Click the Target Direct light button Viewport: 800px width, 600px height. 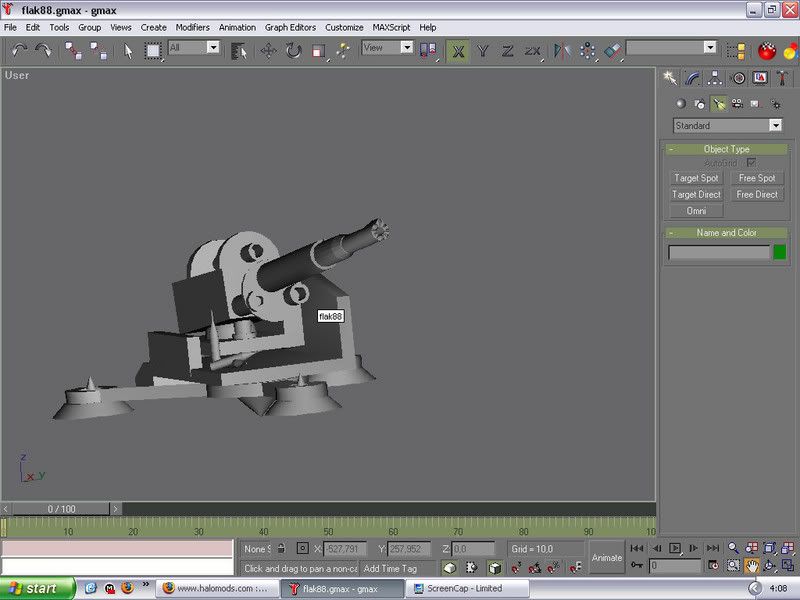point(696,194)
